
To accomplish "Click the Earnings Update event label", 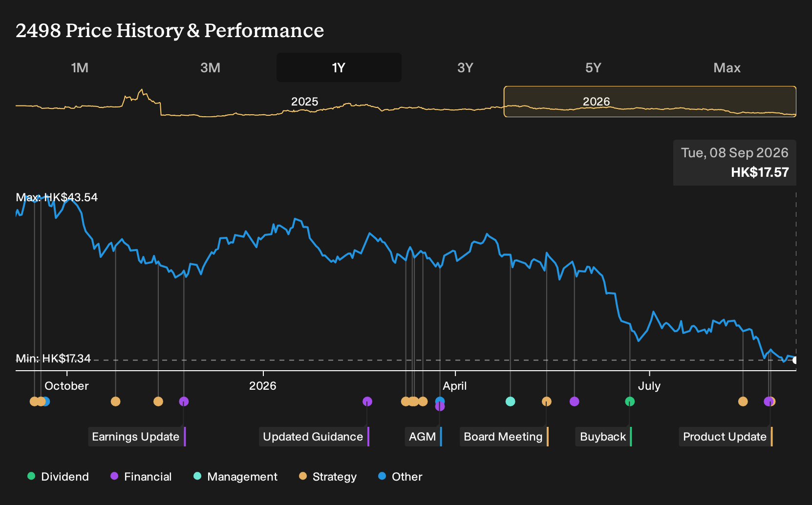I will 137,437.
